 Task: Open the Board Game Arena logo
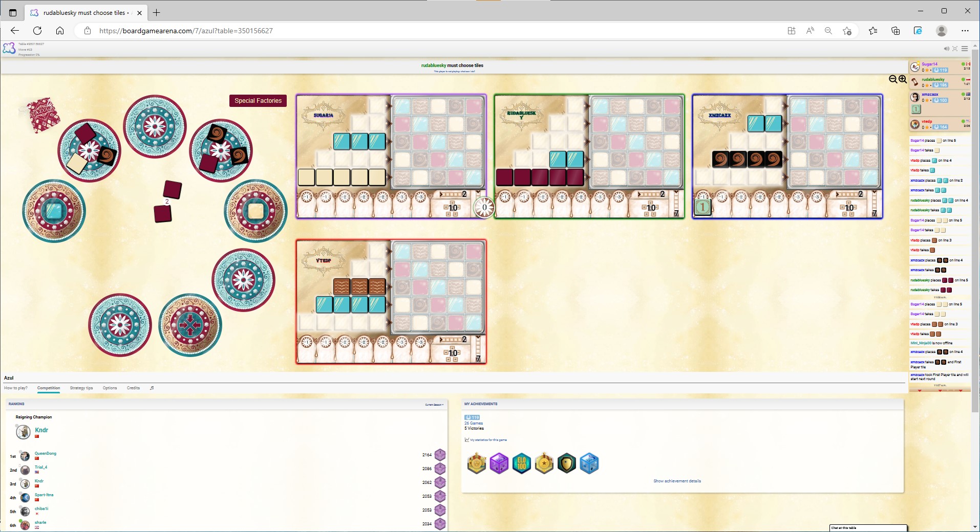[x=9, y=49]
